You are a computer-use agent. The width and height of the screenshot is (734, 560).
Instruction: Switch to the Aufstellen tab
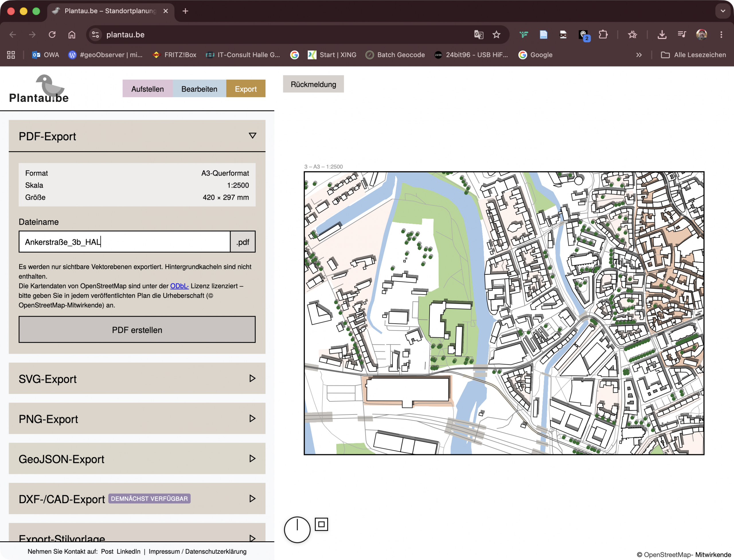[147, 89]
